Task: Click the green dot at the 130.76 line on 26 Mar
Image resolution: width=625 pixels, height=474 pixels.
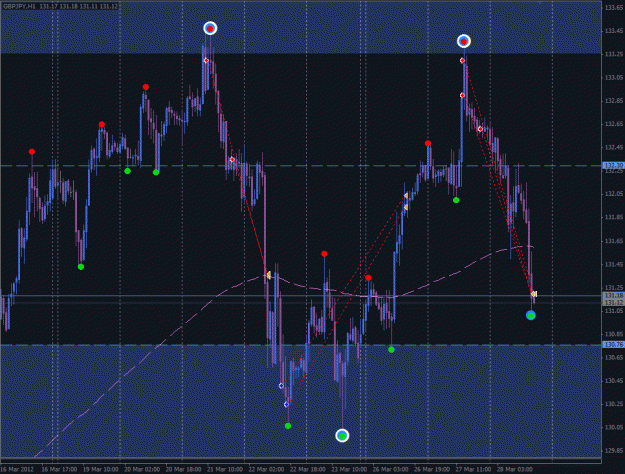Action: [x=391, y=350]
